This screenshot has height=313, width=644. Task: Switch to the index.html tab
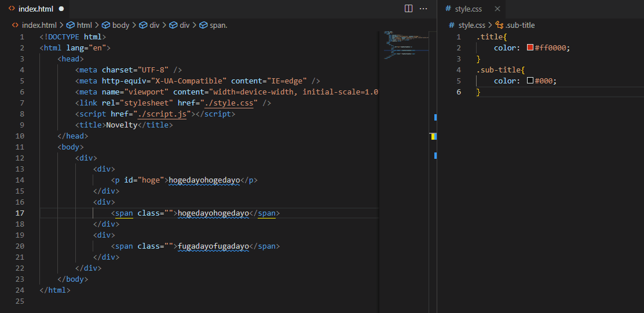(x=35, y=9)
